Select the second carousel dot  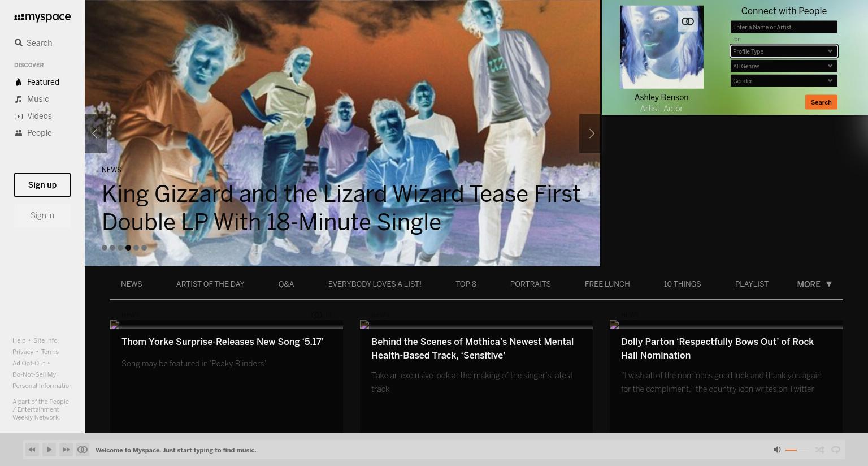pos(112,248)
